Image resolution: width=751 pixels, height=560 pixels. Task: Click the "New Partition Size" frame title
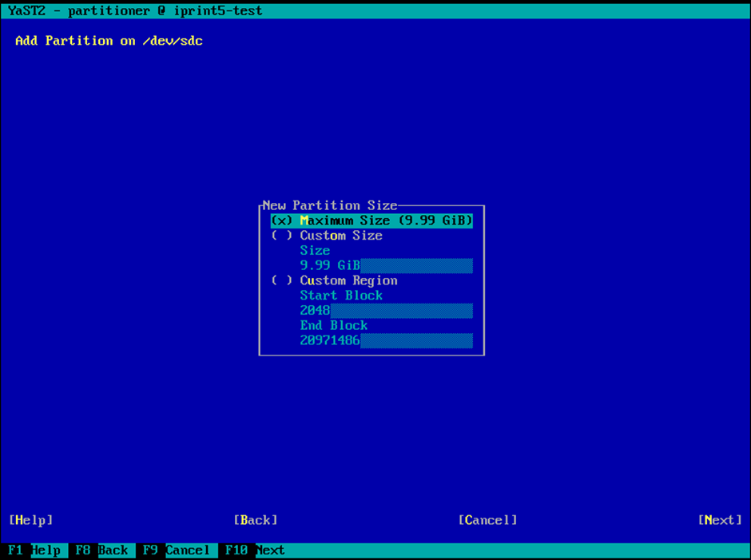(x=330, y=206)
